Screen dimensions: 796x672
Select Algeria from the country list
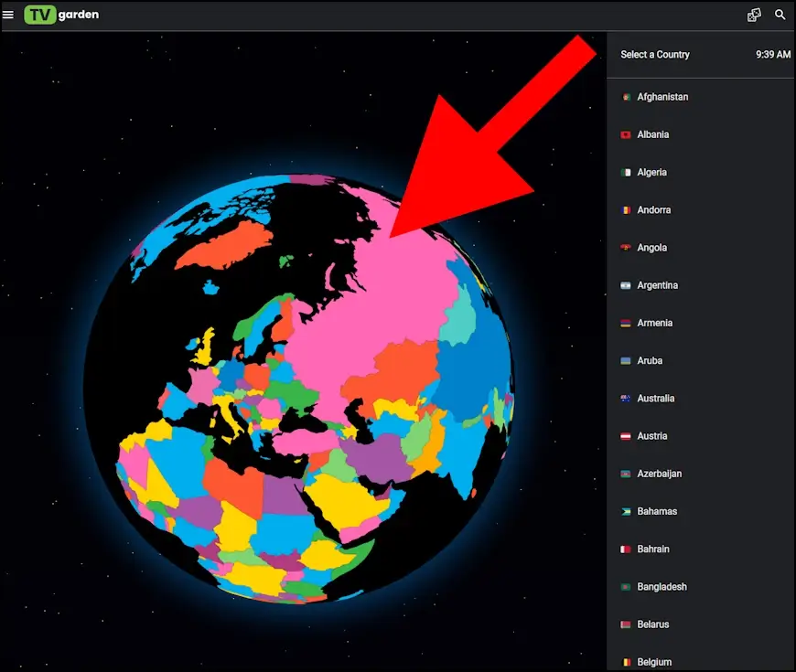tap(651, 172)
